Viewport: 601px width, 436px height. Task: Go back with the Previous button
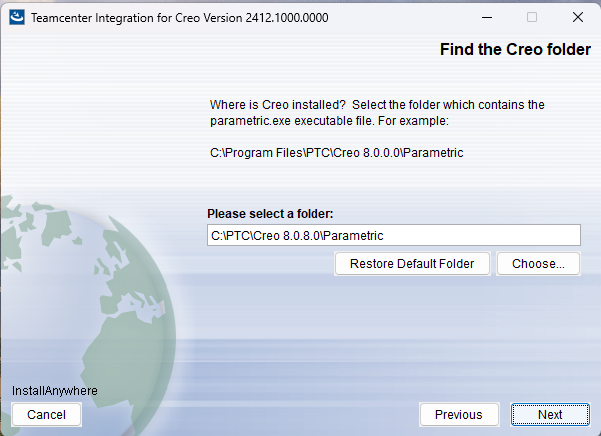[x=459, y=414]
